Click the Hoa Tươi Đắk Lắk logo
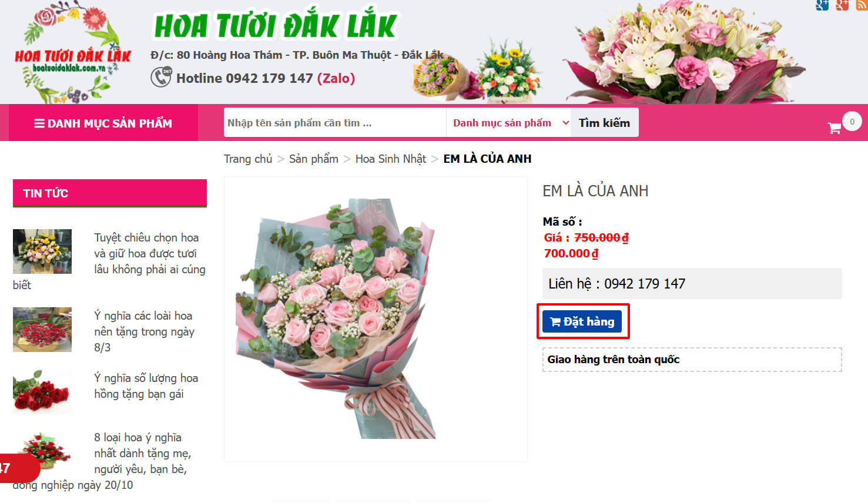The width and height of the screenshot is (868, 503). pyautogui.click(x=72, y=53)
